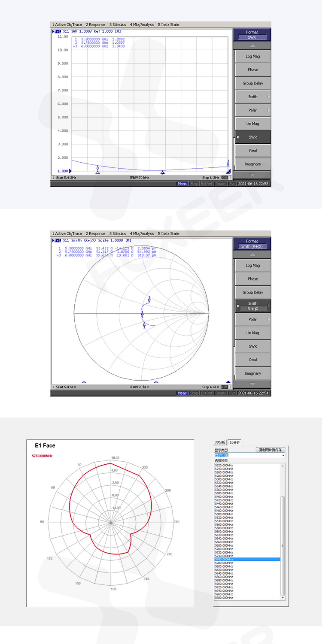Select 5800.000MHz in the frequency list
The image size is (322, 644).
(224, 566)
